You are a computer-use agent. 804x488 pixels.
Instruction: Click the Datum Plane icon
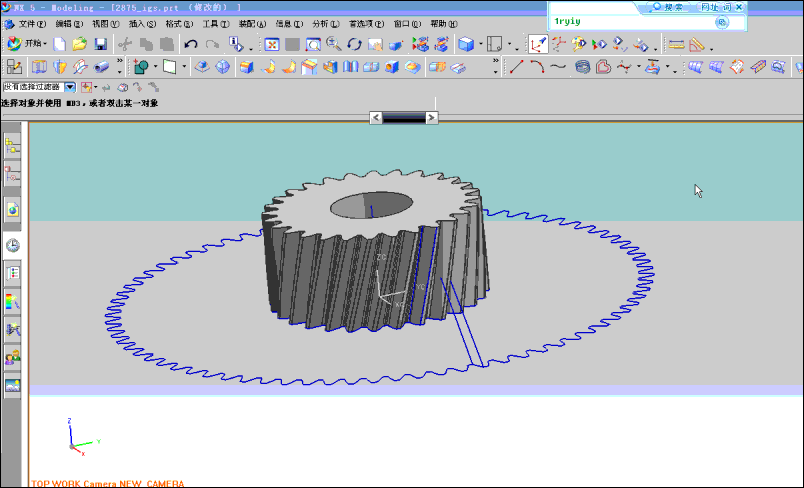pos(169,67)
